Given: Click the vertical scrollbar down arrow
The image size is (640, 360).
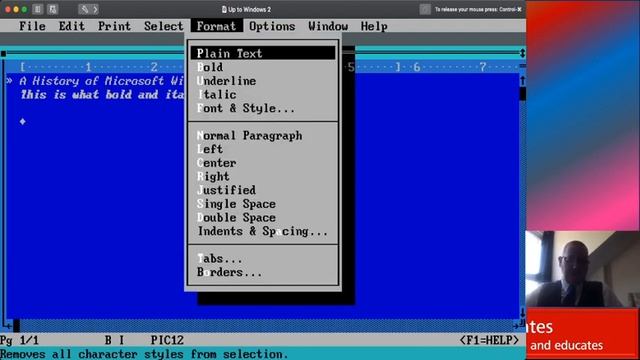Looking at the screenshot, I should point(522,313).
